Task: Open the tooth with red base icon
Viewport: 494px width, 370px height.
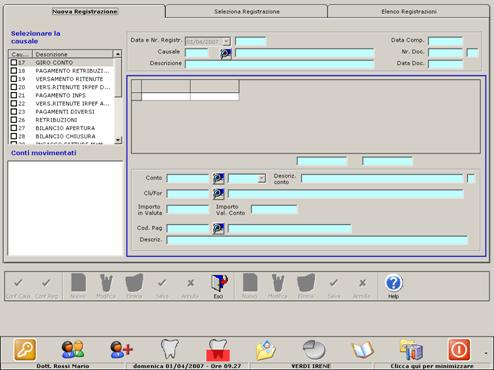Action: [x=218, y=350]
